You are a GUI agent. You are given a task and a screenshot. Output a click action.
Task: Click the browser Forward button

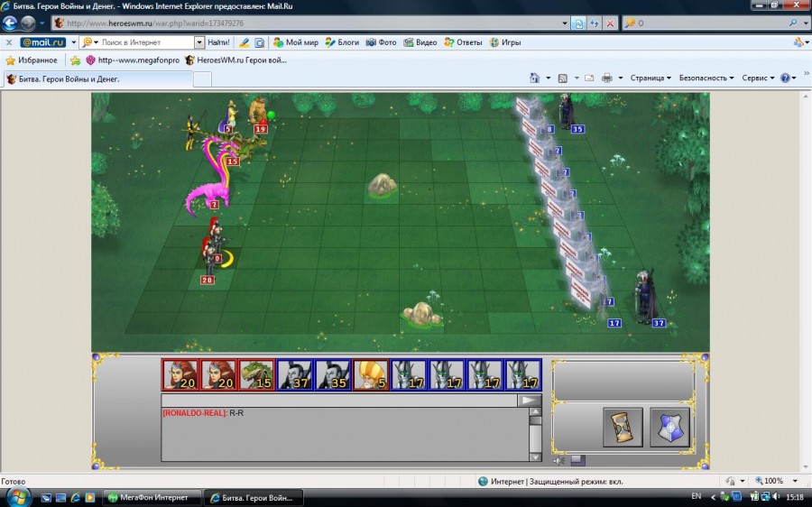point(28,23)
